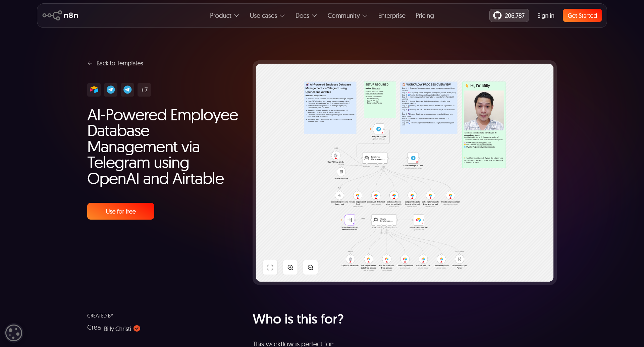Viewport: 644px width, 347px height.
Task: Click the Hi, I'm Billy sticky note photo
Action: [484, 110]
